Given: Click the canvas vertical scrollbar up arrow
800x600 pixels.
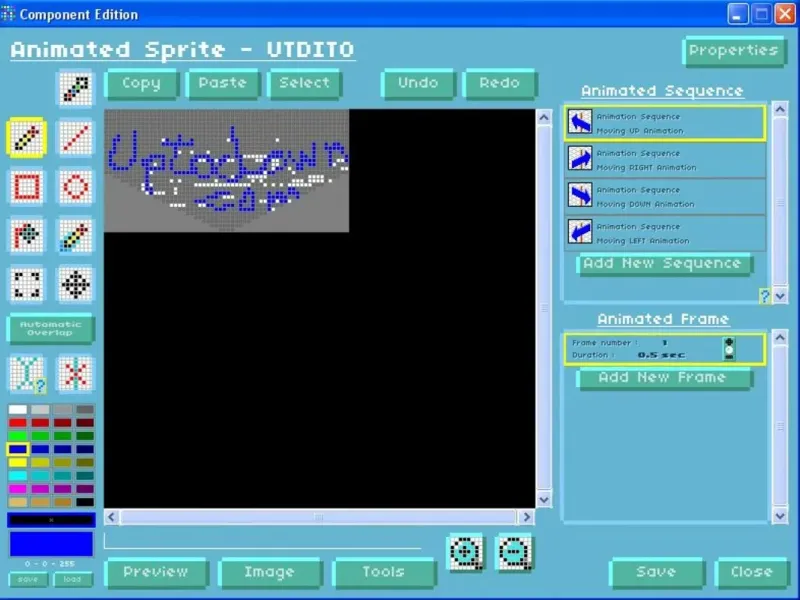Looking at the screenshot, I should (544, 118).
